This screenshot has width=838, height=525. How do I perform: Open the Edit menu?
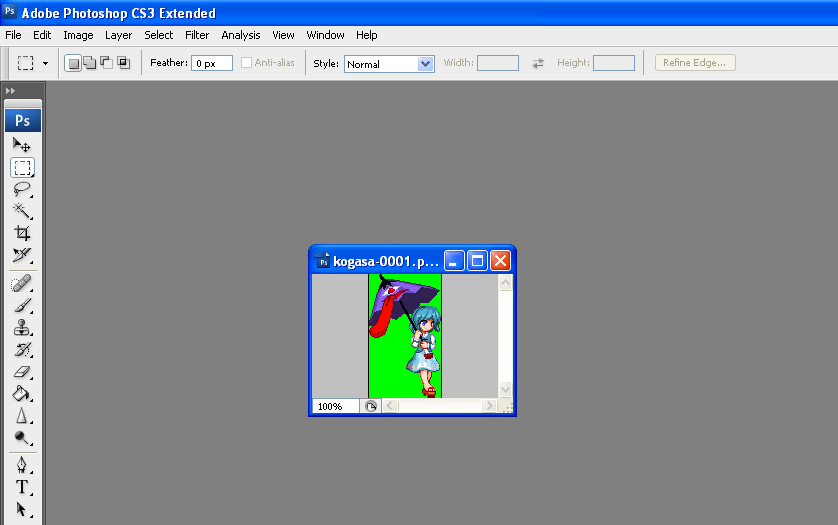pyautogui.click(x=42, y=35)
